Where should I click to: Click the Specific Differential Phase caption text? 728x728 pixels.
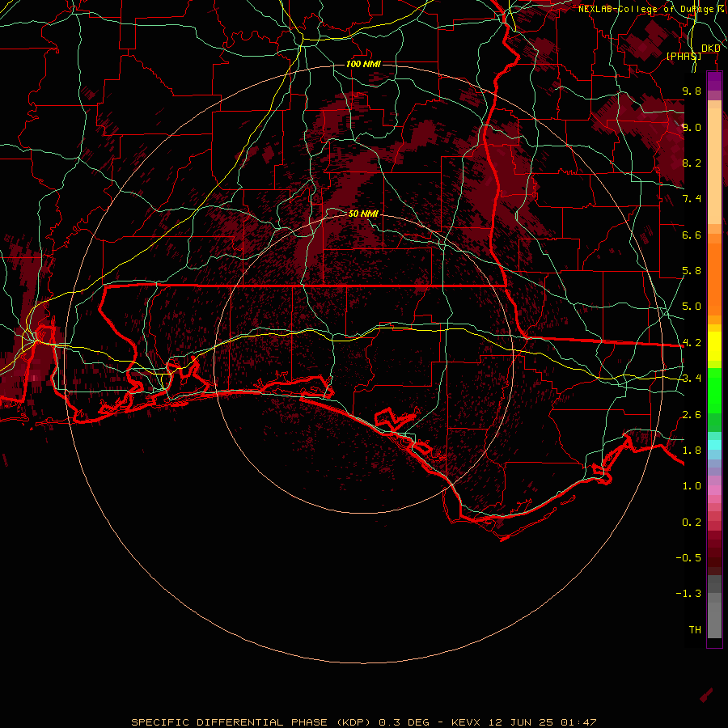[363, 722]
